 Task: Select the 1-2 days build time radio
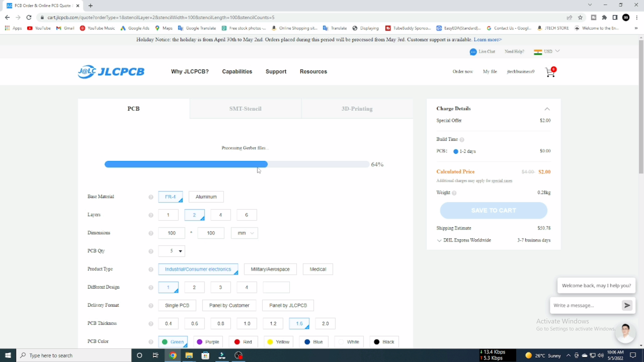point(455,152)
